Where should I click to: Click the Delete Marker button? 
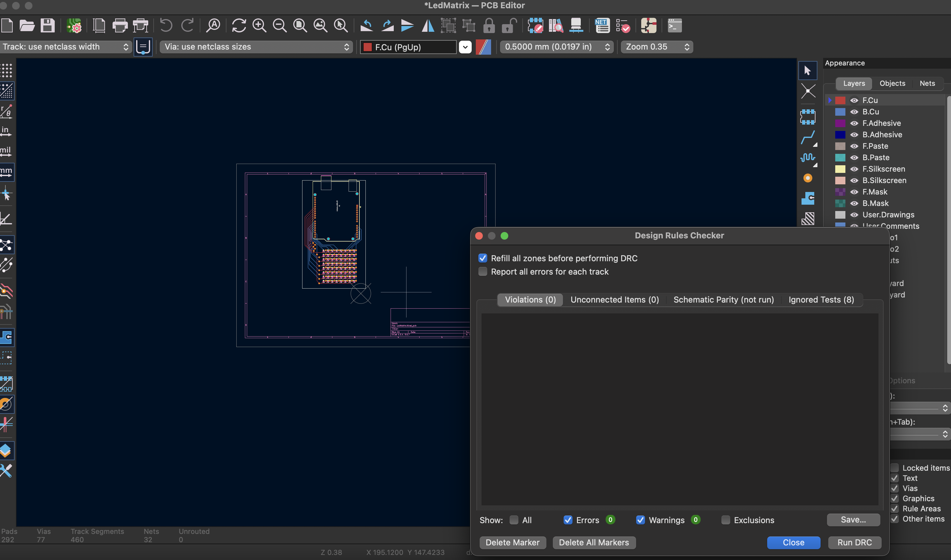coord(512,542)
